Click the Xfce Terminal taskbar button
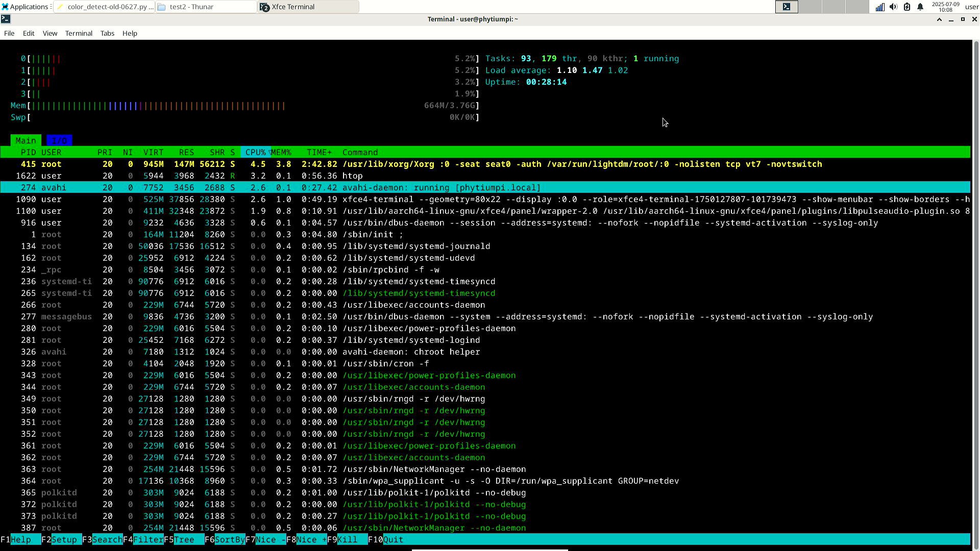The image size is (980, 551). 309,7
